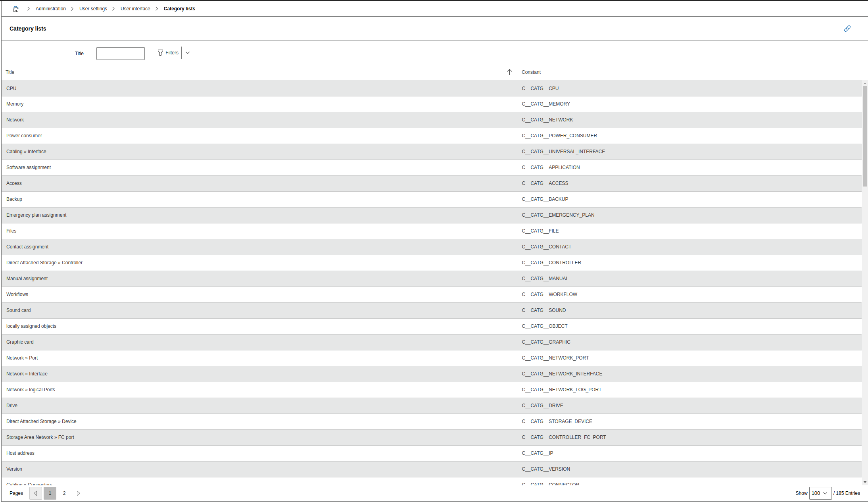Copy the page link icon
Screen dimensions: 868x502
click(847, 29)
